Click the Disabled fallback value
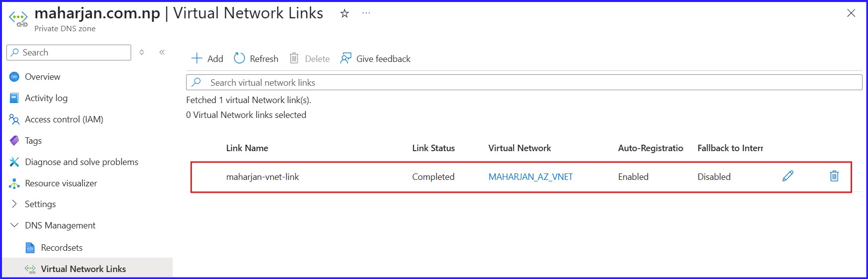Screen dimensions: 868x279 (x=714, y=176)
